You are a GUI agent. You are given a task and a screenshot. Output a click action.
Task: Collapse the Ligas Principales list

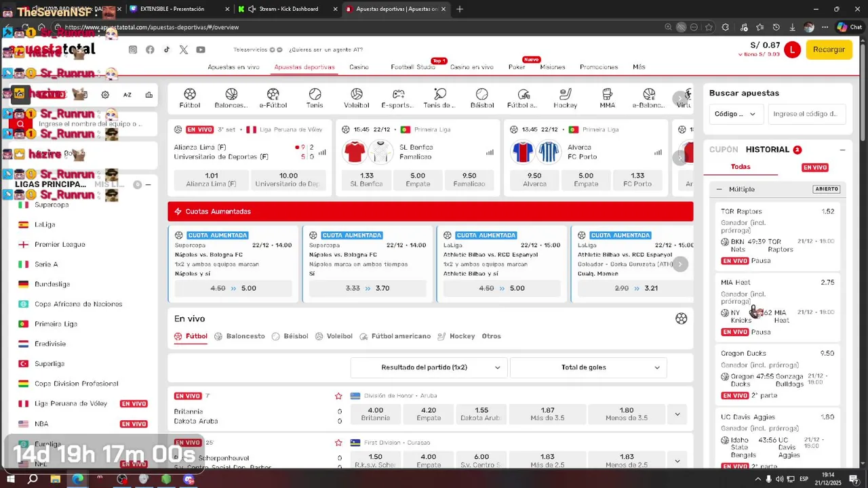(148, 184)
